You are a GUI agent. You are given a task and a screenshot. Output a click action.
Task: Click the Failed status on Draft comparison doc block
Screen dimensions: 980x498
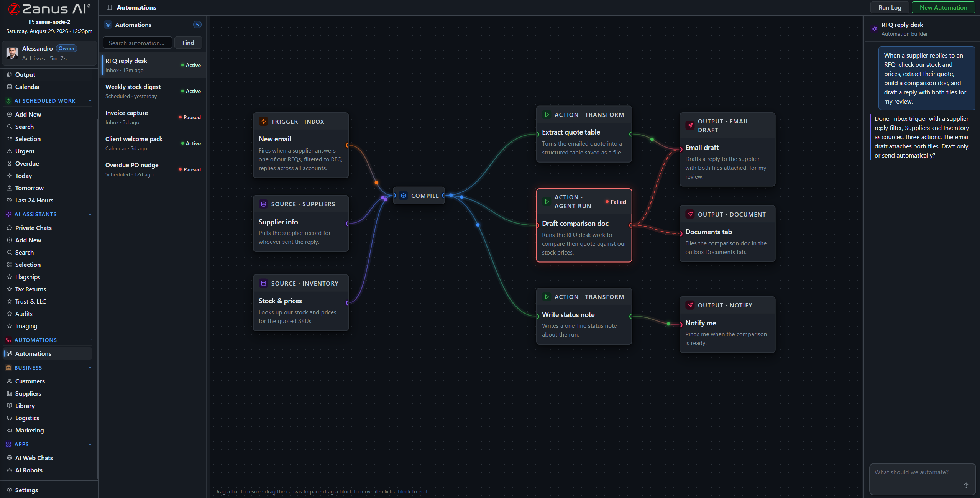point(616,202)
